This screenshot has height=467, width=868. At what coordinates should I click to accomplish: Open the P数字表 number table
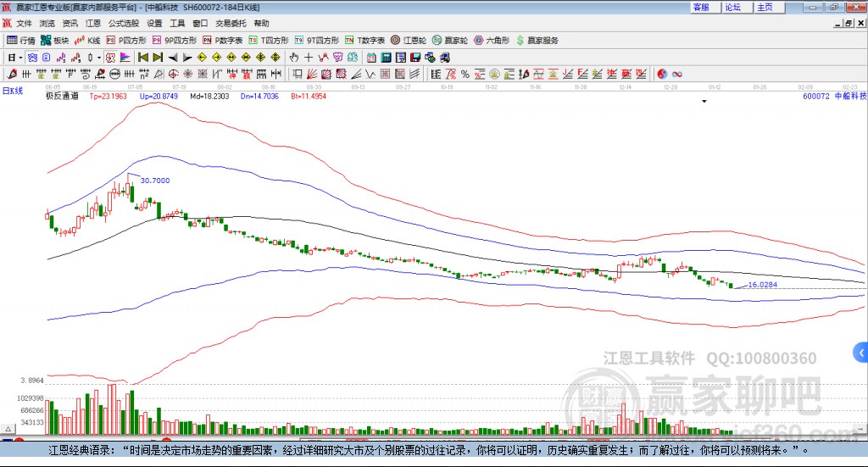(223, 41)
